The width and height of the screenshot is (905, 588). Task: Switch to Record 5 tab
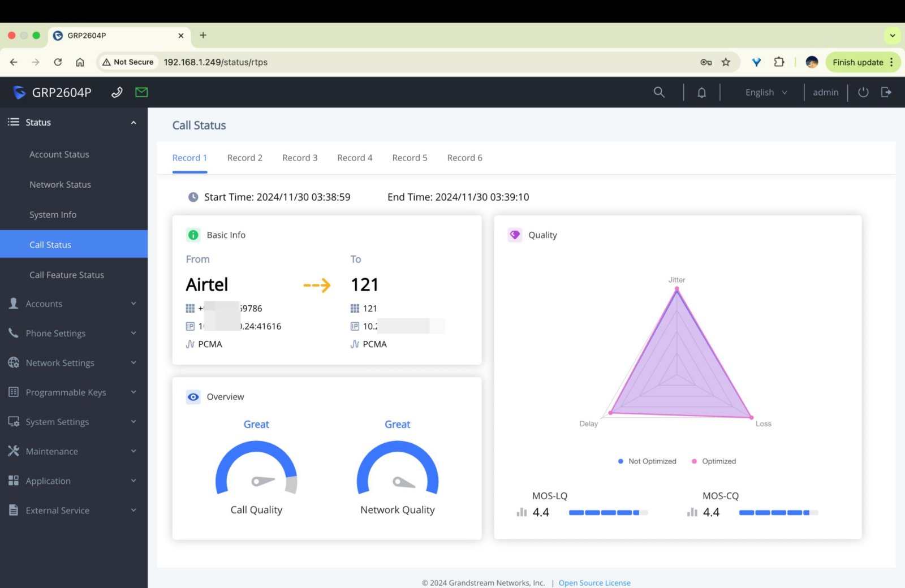coord(410,158)
